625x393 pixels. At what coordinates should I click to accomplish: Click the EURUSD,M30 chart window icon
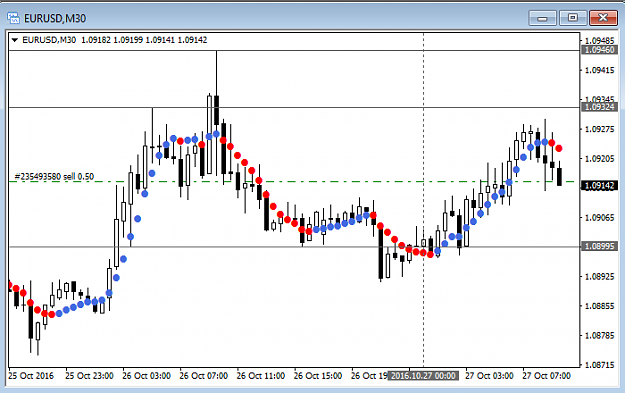click(x=13, y=18)
